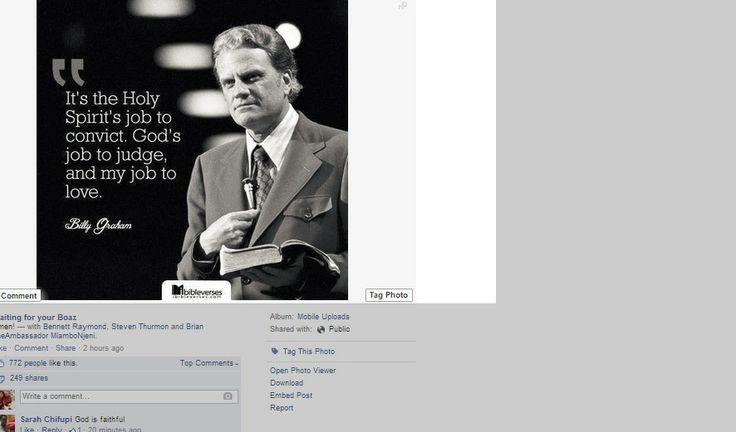This screenshot has height=432, width=736.
Task: Click the globe icon next to Public
Action: pos(321,330)
